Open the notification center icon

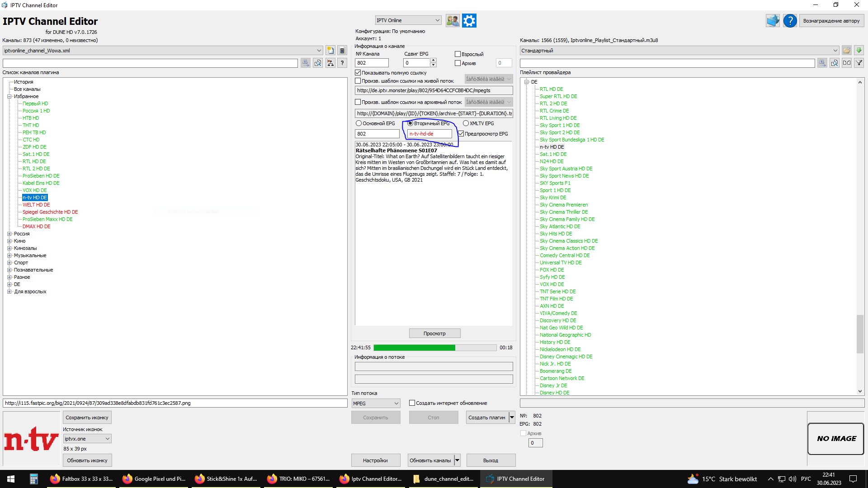tap(853, 479)
